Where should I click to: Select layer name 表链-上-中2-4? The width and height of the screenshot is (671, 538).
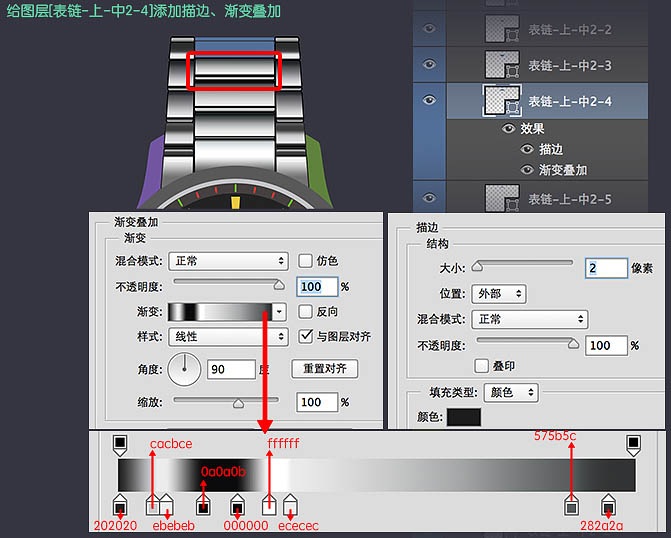pos(570,101)
